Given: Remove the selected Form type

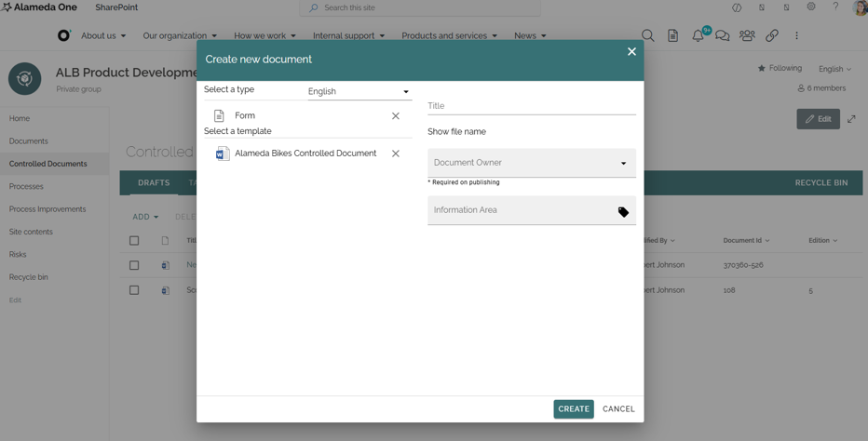Looking at the screenshot, I should (x=395, y=115).
